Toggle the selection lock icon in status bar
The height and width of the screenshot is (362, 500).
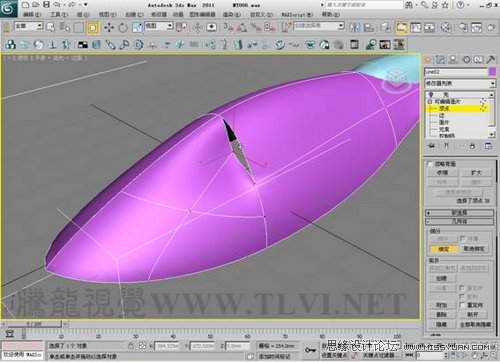(131, 346)
